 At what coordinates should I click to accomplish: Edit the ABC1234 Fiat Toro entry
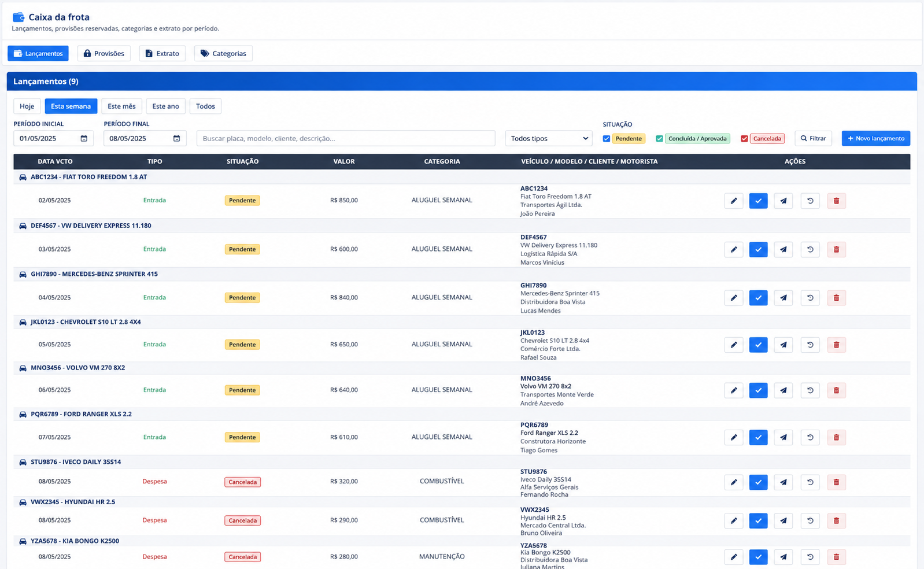point(734,201)
